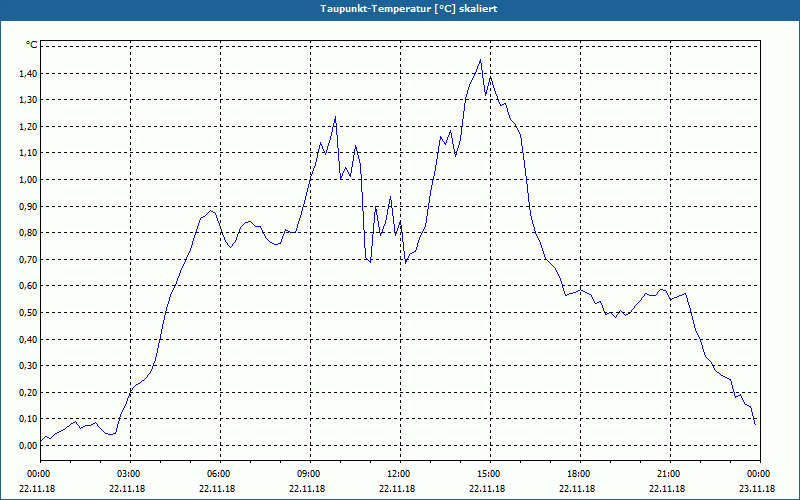Screen dimensions: 800x500
Task: Select the '22.11.18' date below 12:00
Action: click(397, 489)
